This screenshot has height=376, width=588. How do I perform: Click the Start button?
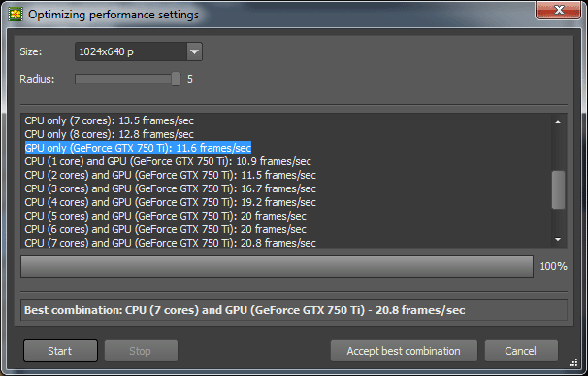pyautogui.click(x=60, y=351)
